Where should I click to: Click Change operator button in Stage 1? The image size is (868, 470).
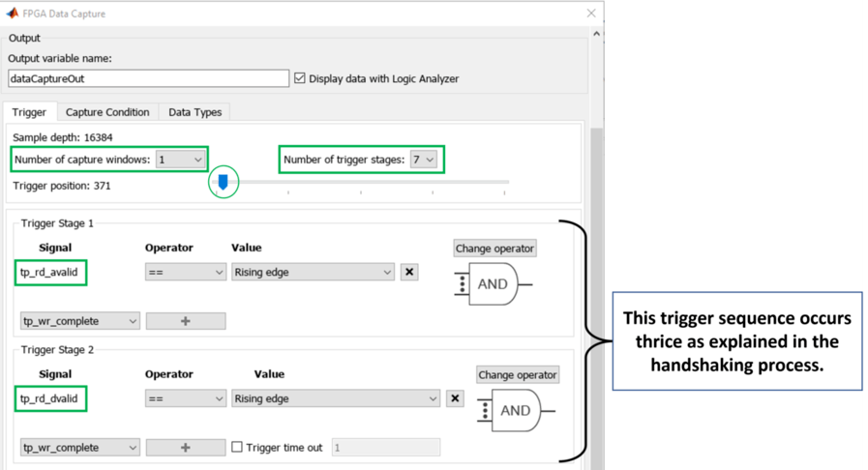coord(494,249)
